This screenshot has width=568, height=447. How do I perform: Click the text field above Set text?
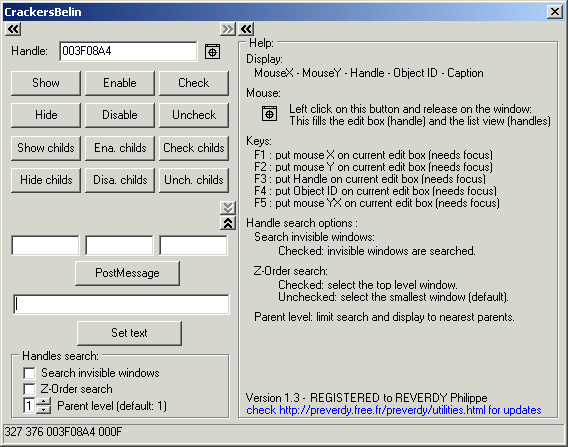121,304
